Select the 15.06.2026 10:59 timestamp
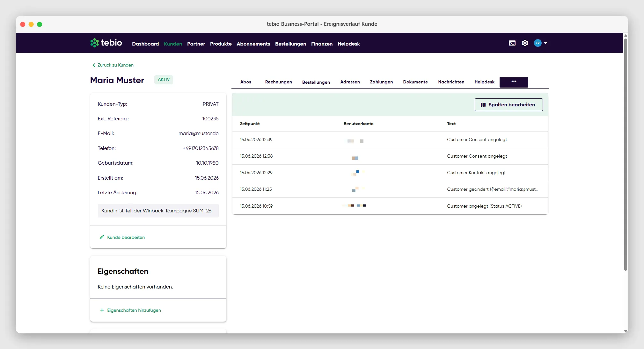The width and height of the screenshot is (644, 349). tap(256, 206)
